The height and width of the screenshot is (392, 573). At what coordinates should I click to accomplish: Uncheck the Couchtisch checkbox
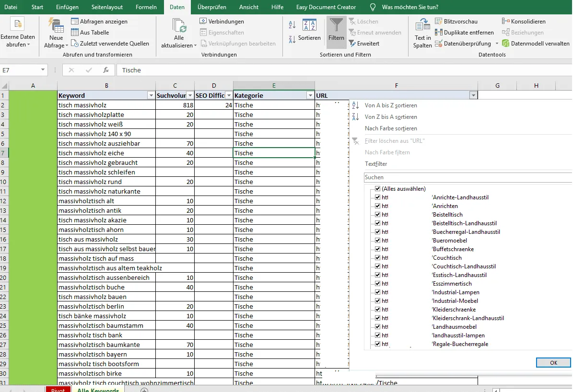pyautogui.click(x=377, y=257)
